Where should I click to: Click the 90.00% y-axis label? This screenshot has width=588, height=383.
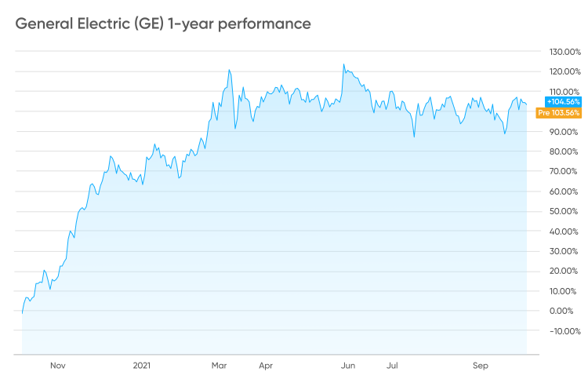564,132
